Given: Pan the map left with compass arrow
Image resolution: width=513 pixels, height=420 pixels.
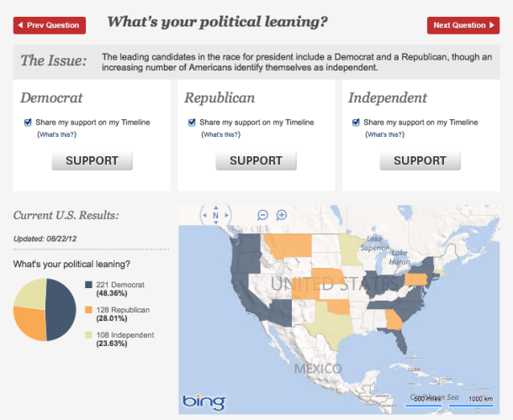Looking at the screenshot, I should coord(204,216).
